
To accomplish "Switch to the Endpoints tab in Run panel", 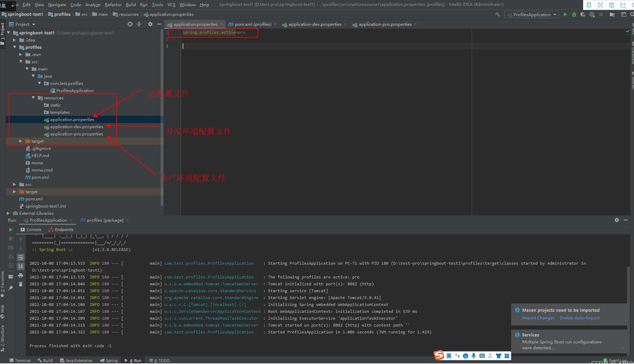I will coord(61,230).
